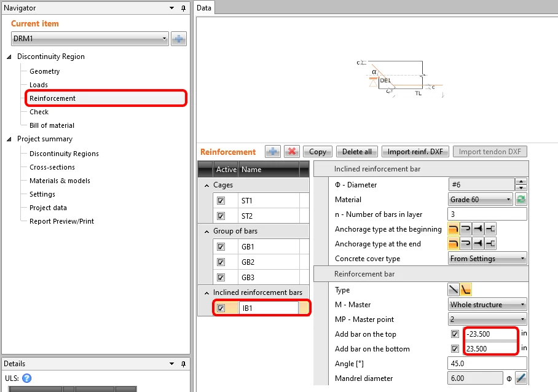Add a new reinforcement item with the plus icon
The width and height of the screenshot is (558, 392).
pyautogui.click(x=273, y=152)
